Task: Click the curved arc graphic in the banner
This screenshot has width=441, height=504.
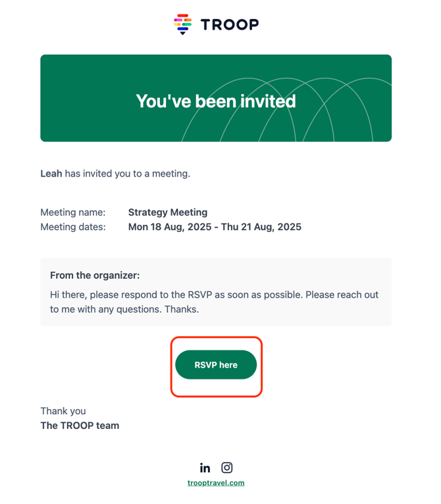Action: 286,110
